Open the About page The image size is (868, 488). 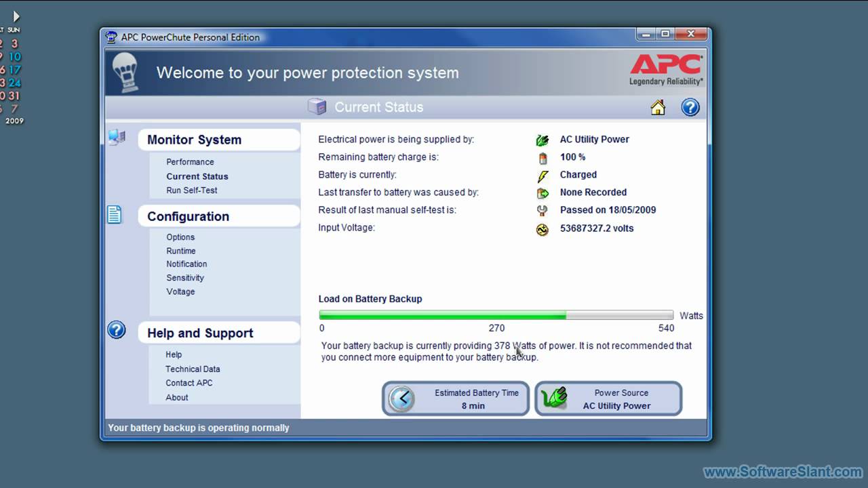click(177, 398)
